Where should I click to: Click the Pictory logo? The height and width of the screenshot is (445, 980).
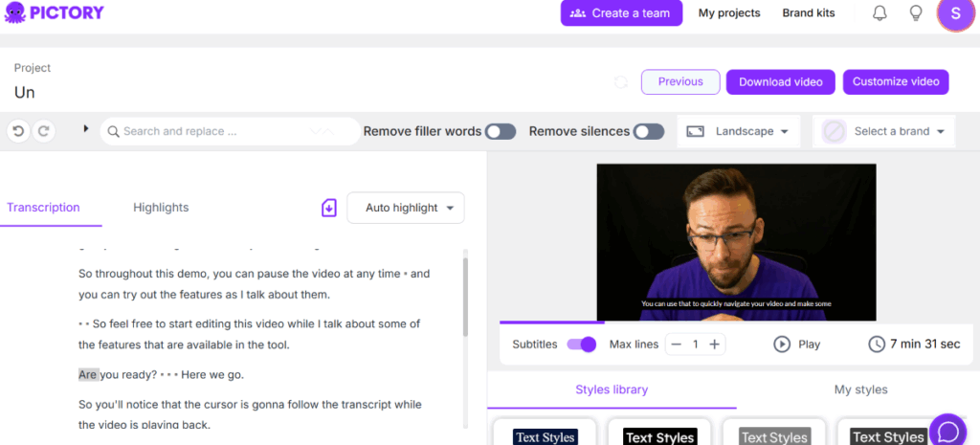tap(54, 13)
